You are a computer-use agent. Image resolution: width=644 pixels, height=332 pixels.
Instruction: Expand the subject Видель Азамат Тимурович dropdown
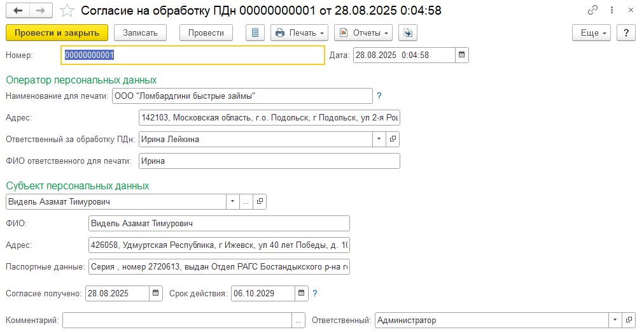point(232,201)
